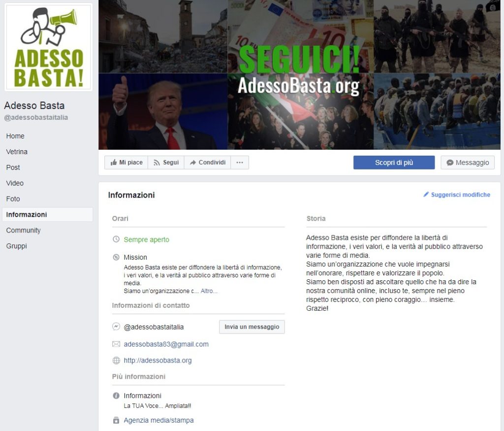This screenshot has height=431, width=504.
Task: Click the Condividi share arrow button
Action: [x=207, y=163]
